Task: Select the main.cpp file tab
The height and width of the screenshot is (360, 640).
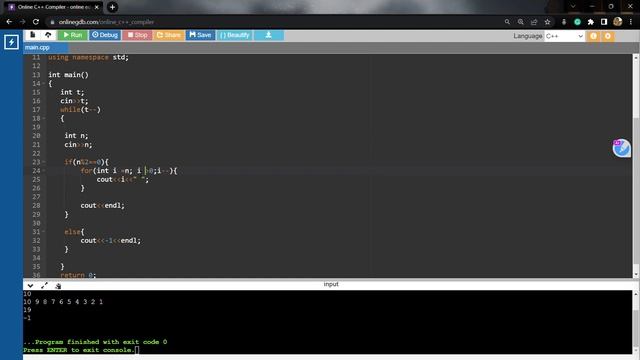Action: coord(37,47)
